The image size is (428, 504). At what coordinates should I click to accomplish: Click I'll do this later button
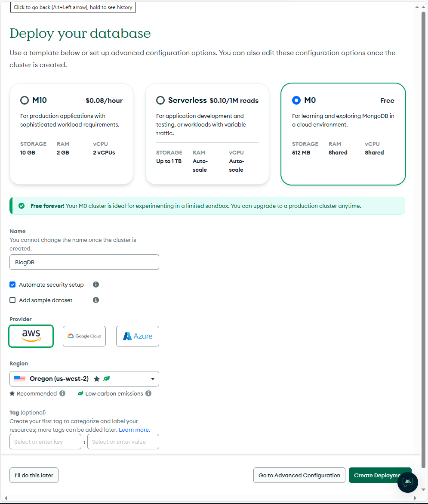coord(34,475)
